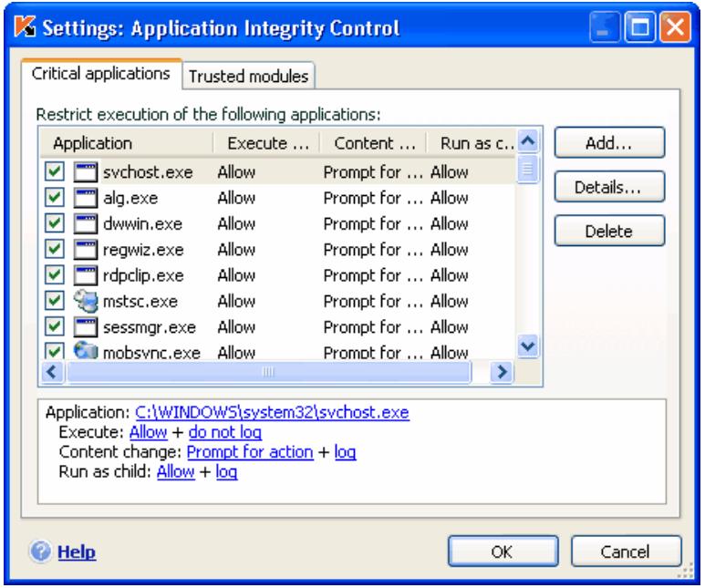Select the regwiz.exe row name
705x588 pixels.
click(x=143, y=250)
